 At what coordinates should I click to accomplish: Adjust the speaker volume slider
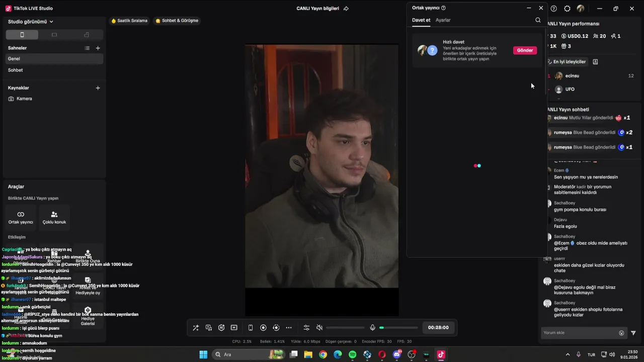345,328
